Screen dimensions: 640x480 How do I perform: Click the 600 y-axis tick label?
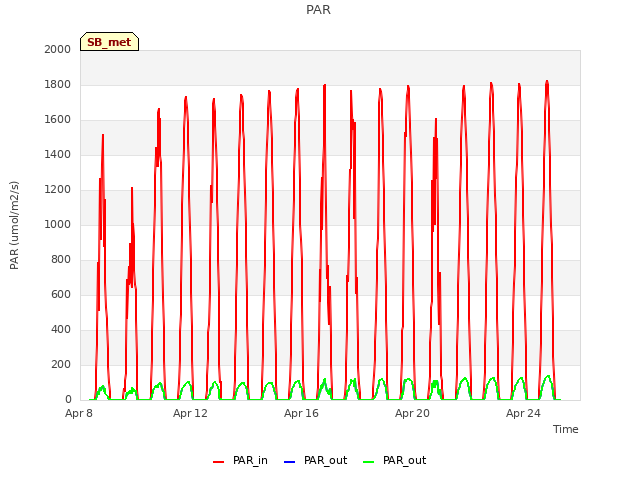pos(61,294)
